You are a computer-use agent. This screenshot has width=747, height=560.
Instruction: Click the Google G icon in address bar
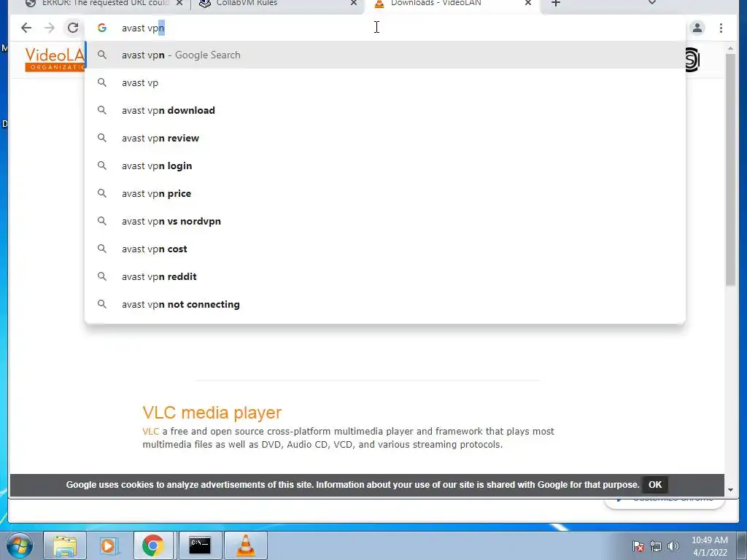click(x=102, y=28)
